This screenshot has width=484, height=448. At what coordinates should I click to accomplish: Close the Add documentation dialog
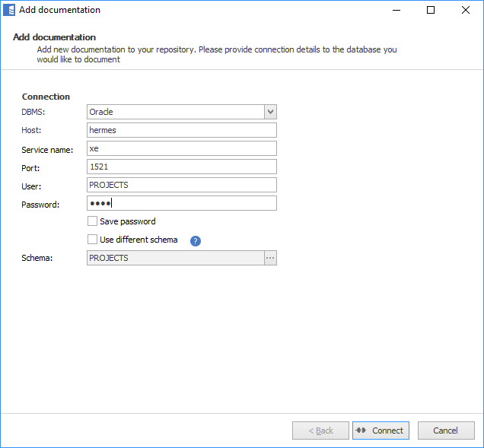(x=466, y=10)
